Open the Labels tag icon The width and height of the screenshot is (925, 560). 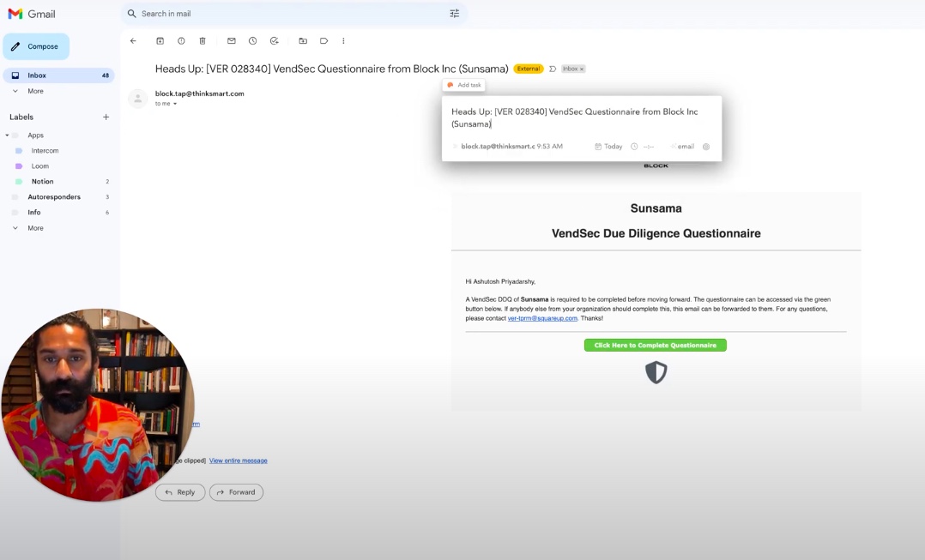323,40
